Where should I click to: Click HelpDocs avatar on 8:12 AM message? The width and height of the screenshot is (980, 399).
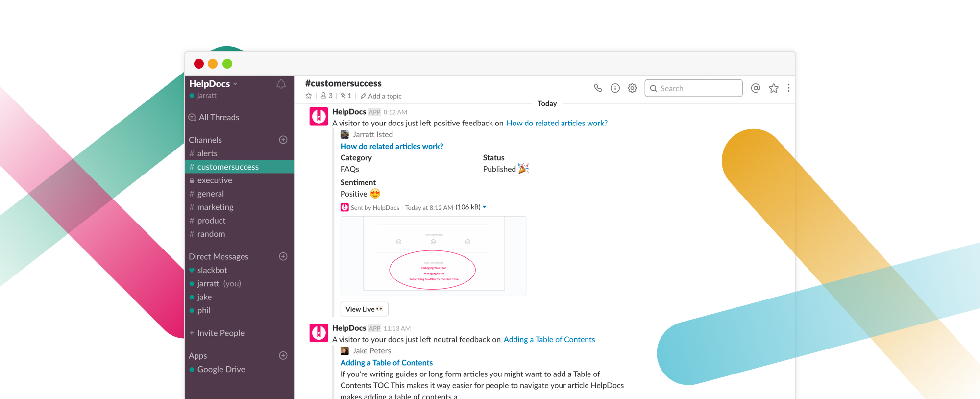[x=319, y=117]
